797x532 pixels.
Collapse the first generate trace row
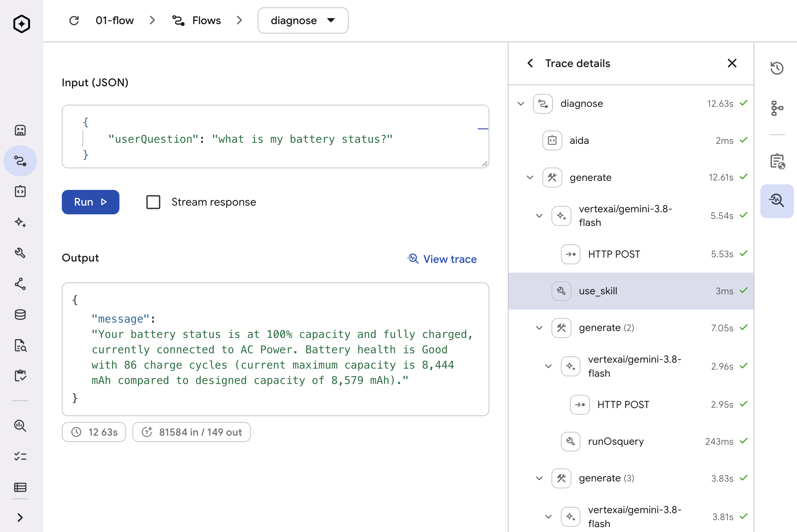pos(530,177)
